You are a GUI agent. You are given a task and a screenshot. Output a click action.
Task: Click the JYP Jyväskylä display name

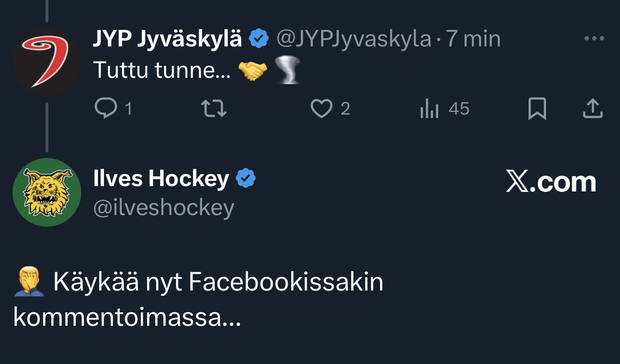click(167, 39)
